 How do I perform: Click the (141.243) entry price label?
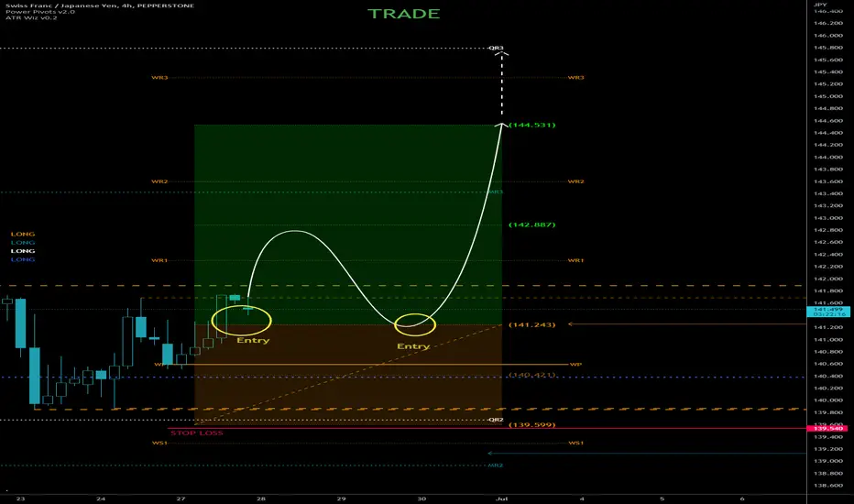pyautogui.click(x=532, y=324)
